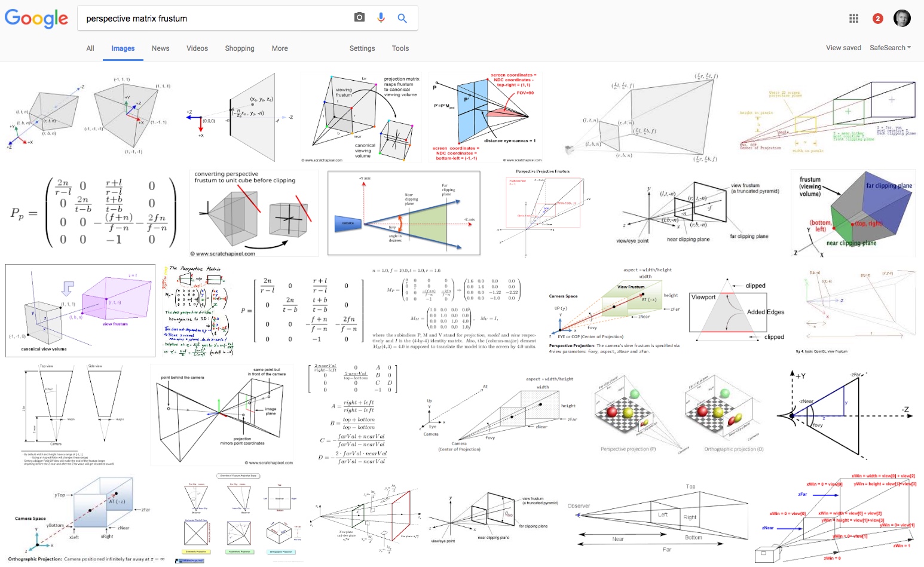Show search Tools options

pyautogui.click(x=400, y=48)
